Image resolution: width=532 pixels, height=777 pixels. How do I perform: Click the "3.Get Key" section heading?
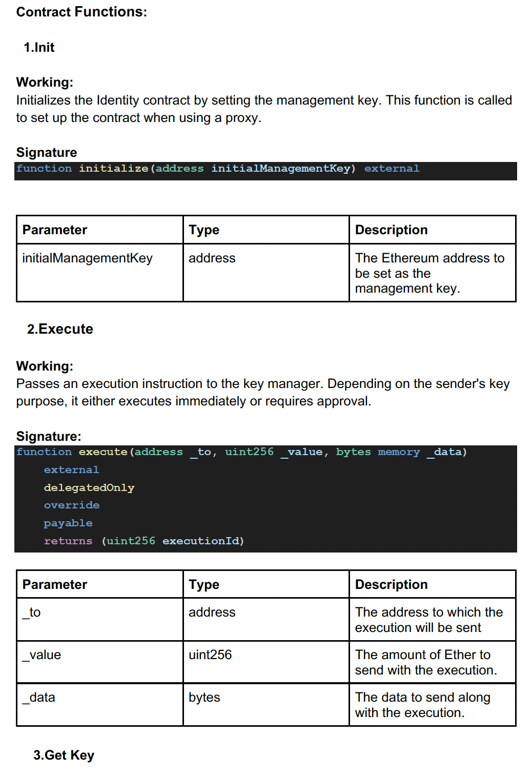[x=64, y=755]
